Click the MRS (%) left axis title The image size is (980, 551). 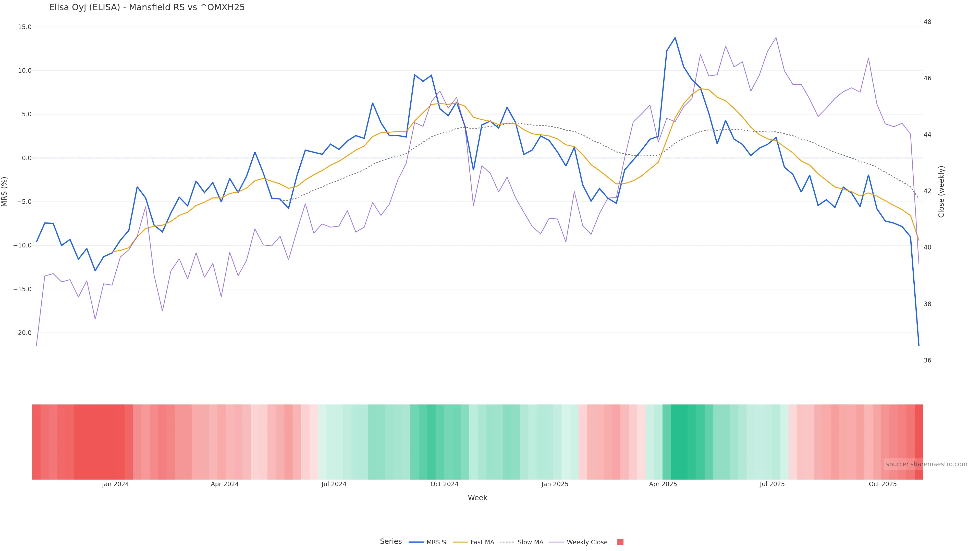pyautogui.click(x=5, y=192)
